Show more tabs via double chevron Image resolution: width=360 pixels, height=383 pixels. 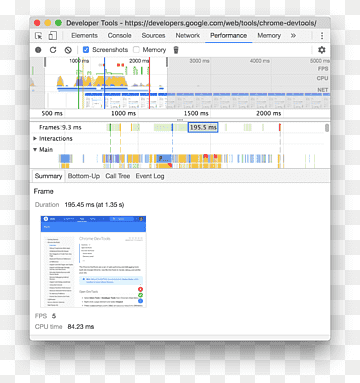(x=293, y=35)
